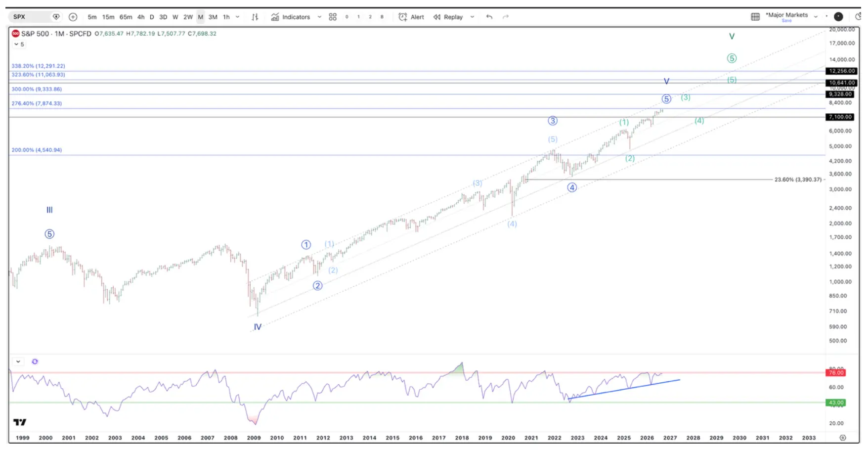Select the circled 4 wave label

[572, 187]
